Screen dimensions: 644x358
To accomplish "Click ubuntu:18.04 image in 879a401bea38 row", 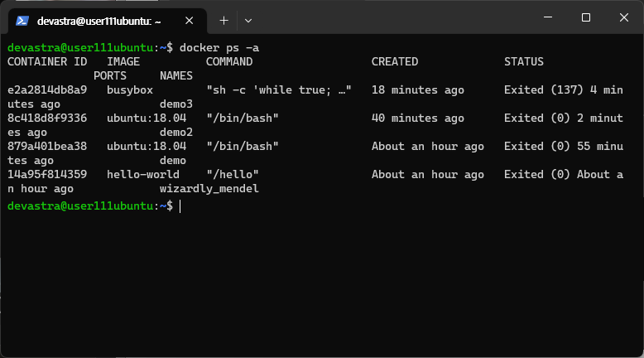I will pyautogui.click(x=147, y=146).
